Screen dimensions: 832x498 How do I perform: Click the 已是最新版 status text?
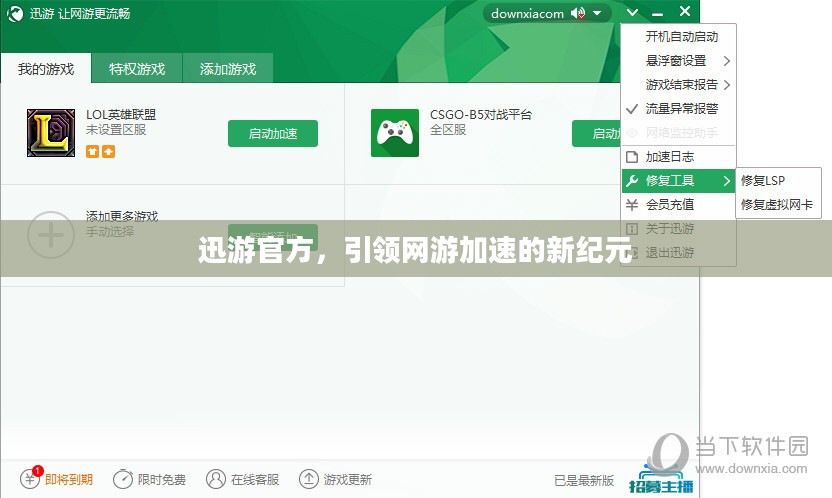(x=584, y=480)
